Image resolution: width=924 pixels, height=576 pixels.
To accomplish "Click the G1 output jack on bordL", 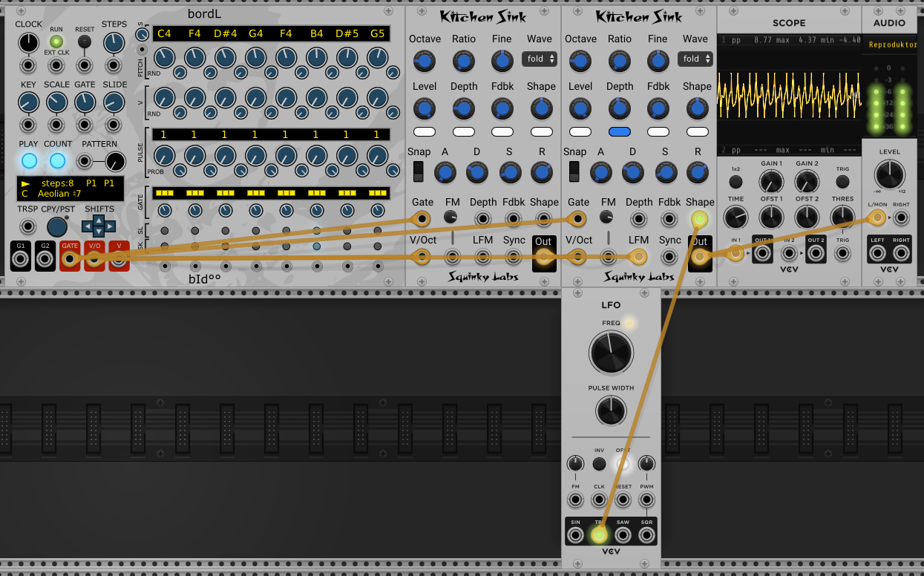I will click(x=21, y=259).
